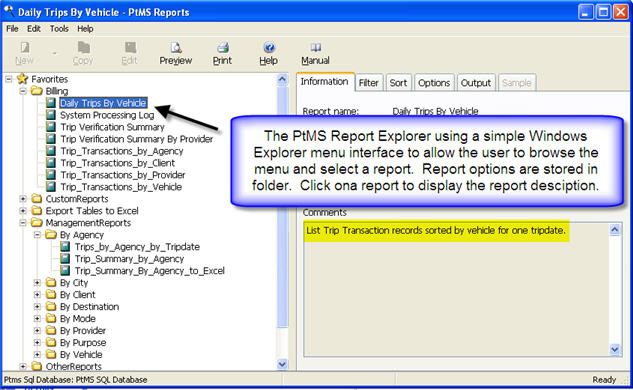Click the Trip_Transactions_by_Client report icon
Screen dimensions: 633x390
coord(51,163)
